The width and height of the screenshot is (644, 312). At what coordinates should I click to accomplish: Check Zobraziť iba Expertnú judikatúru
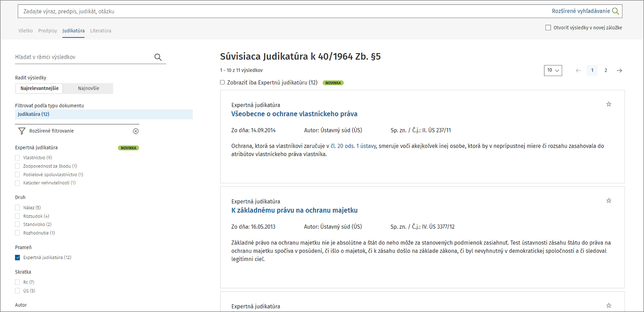(x=222, y=83)
